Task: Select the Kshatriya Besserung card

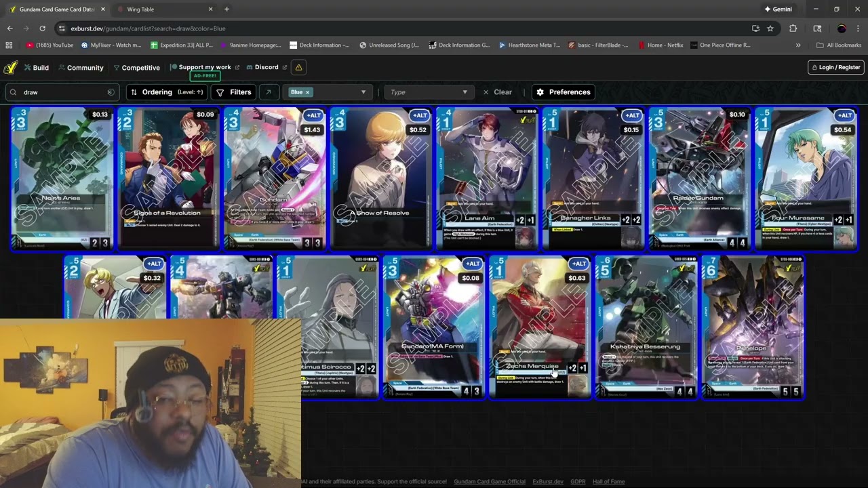Action: point(646,327)
